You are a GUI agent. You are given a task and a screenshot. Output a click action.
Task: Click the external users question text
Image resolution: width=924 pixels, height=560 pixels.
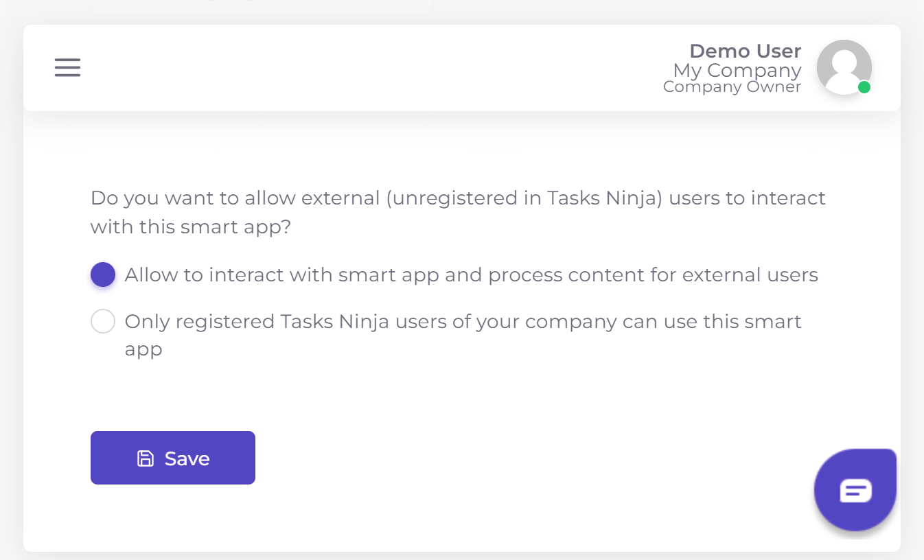pyautogui.click(x=458, y=198)
